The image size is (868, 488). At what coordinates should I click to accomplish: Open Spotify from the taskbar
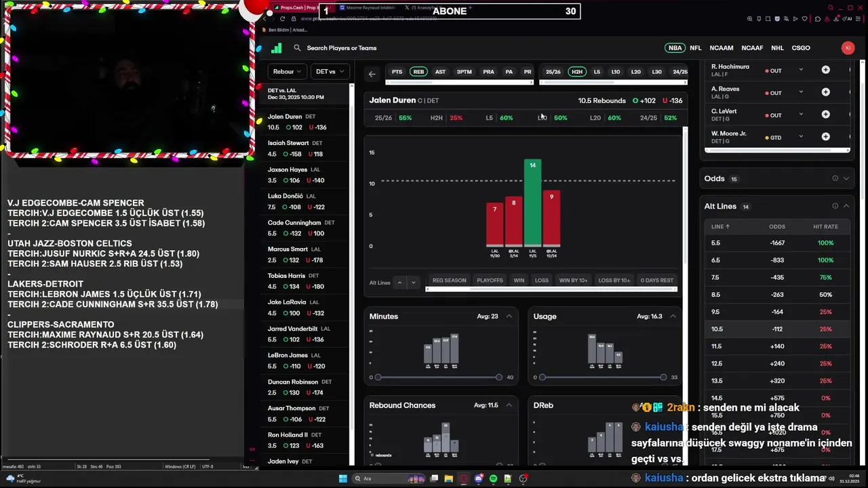point(493,479)
